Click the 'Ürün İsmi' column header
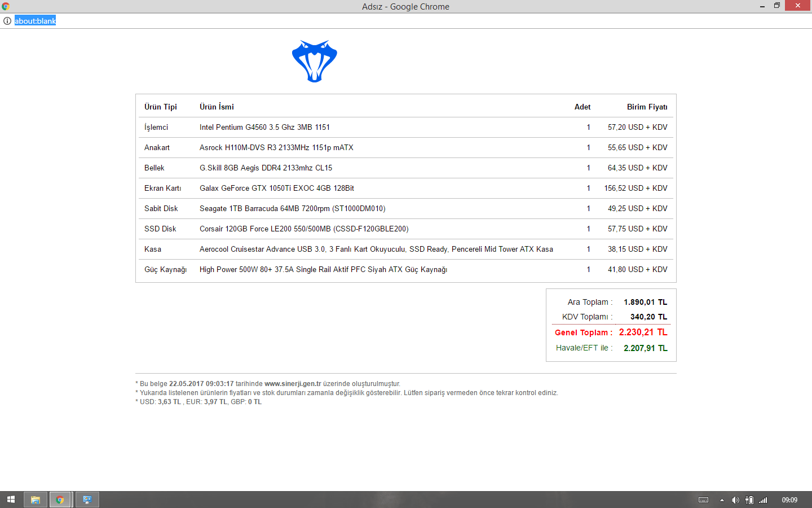The image size is (812, 508). tap(217, 107)
